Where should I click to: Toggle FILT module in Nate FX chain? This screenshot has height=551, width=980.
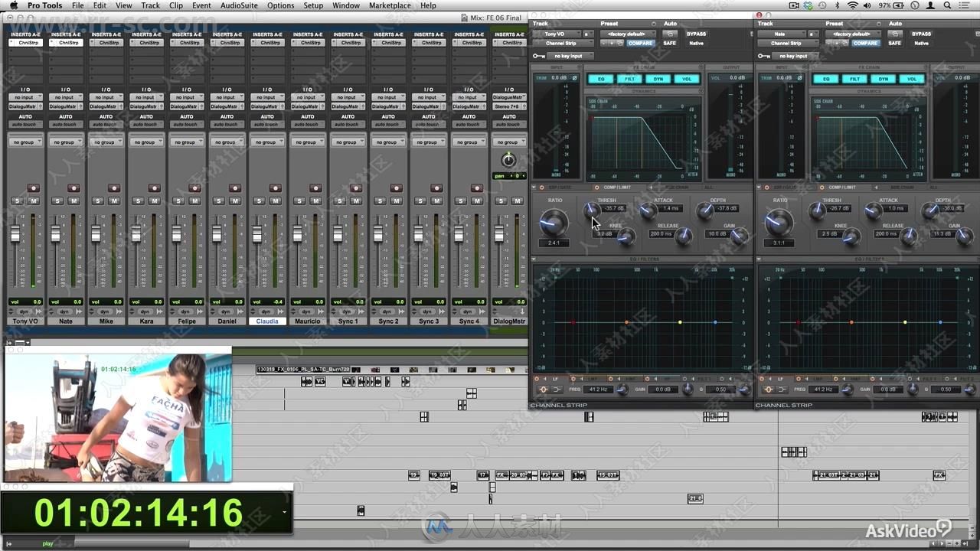point(854,79)
